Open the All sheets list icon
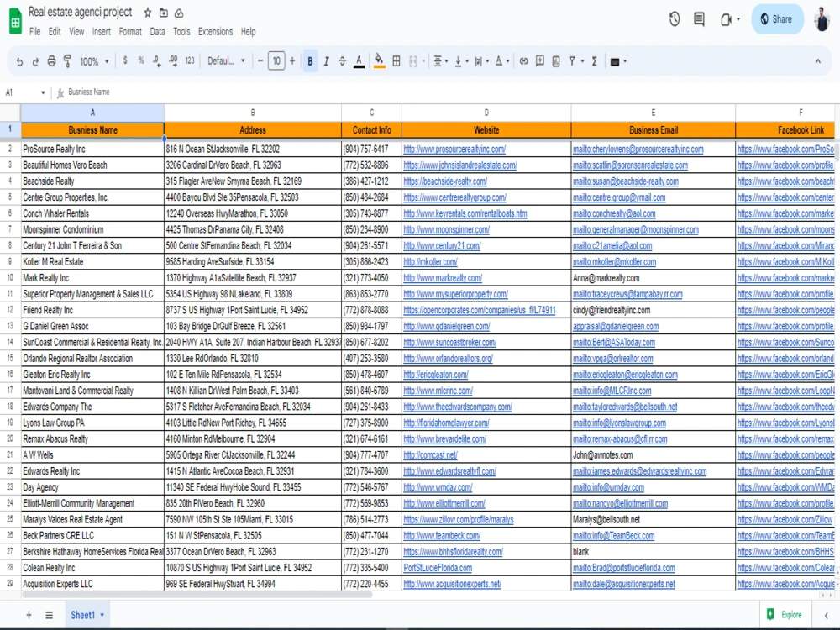Viewport: 840px width, 630px height. tap(50, 615)
